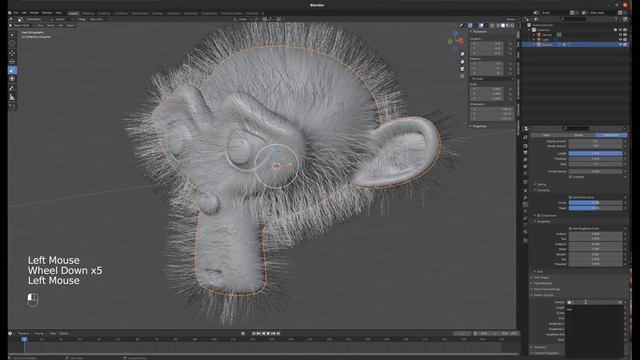Screen dimensions: 640x360
Task: Toggle the Collection exclude checkbox in outliner
Action: (616, 30)
